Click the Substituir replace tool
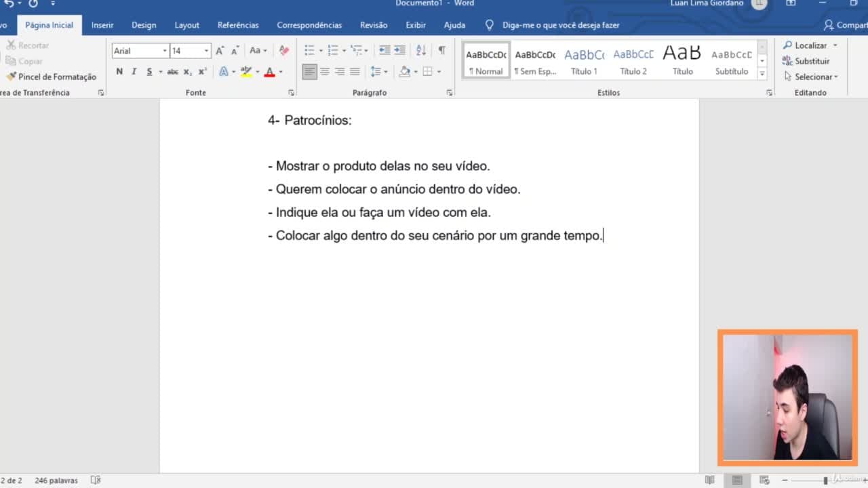This screenshot has width=868, height=488. pyautogui.click(x=806, y=61)
